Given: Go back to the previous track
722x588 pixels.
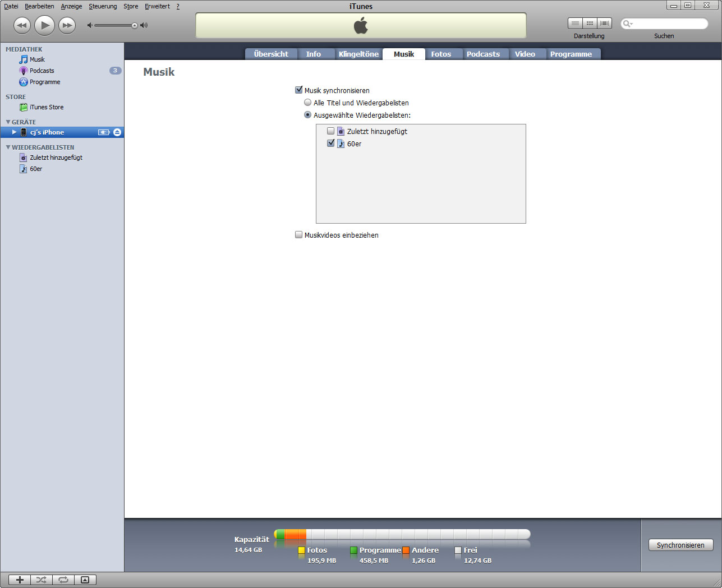Looking at the screenshot, I should 22,25.
